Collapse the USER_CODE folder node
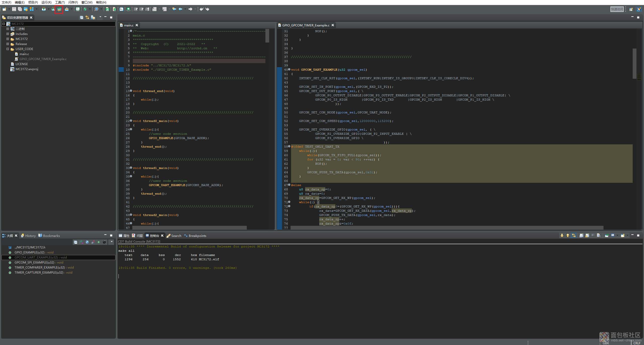The height and width of the screenshot is (345, 644). [8, 49]
